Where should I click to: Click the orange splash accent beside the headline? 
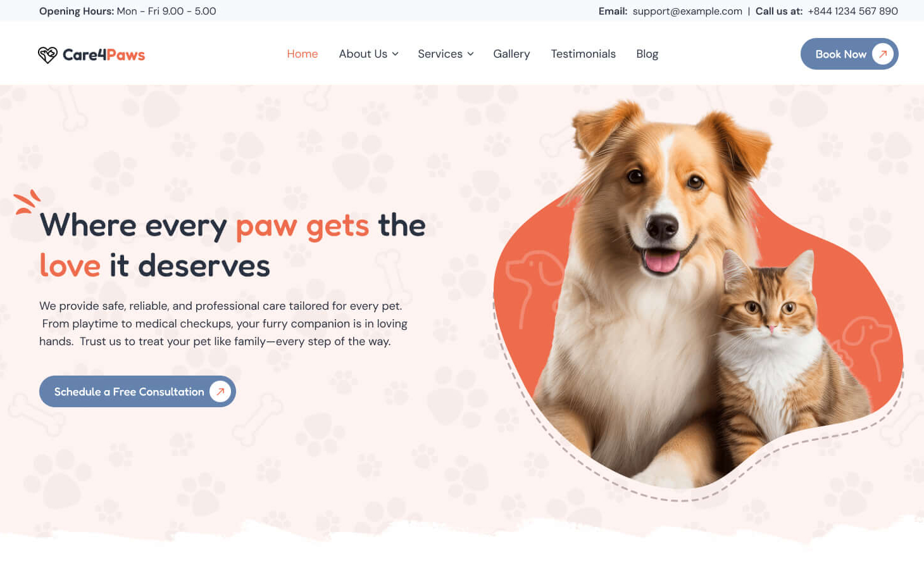click(27, 203)
